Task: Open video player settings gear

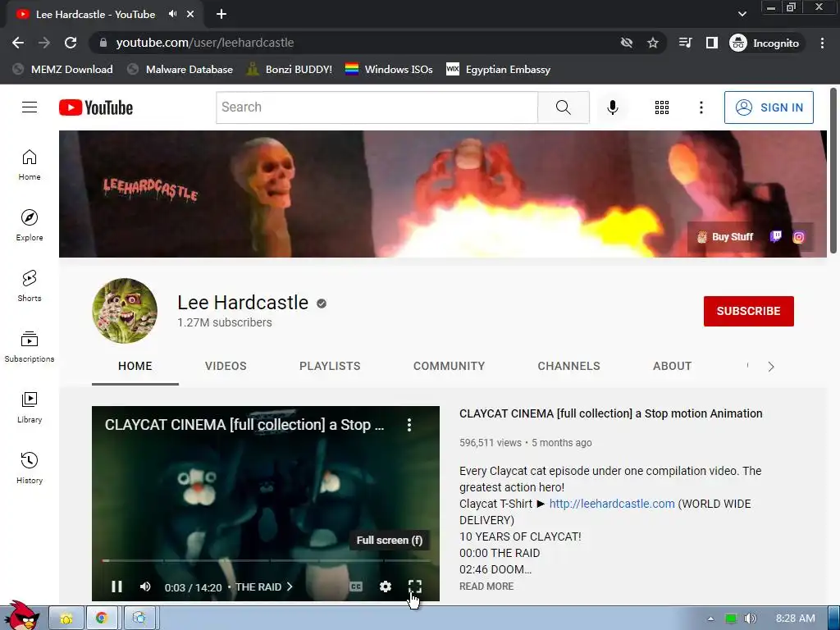Action: 386,587
